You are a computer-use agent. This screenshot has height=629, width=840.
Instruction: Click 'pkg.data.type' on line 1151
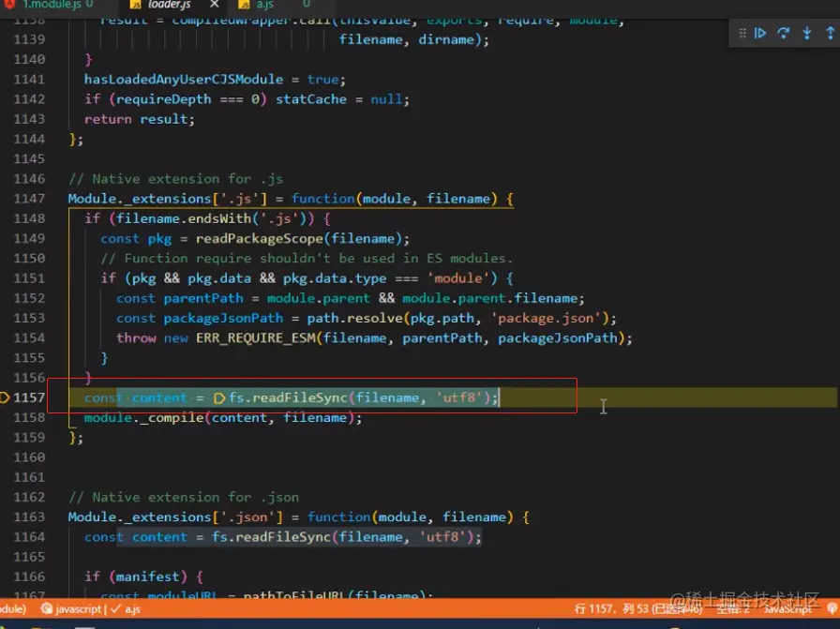[335, 278]
